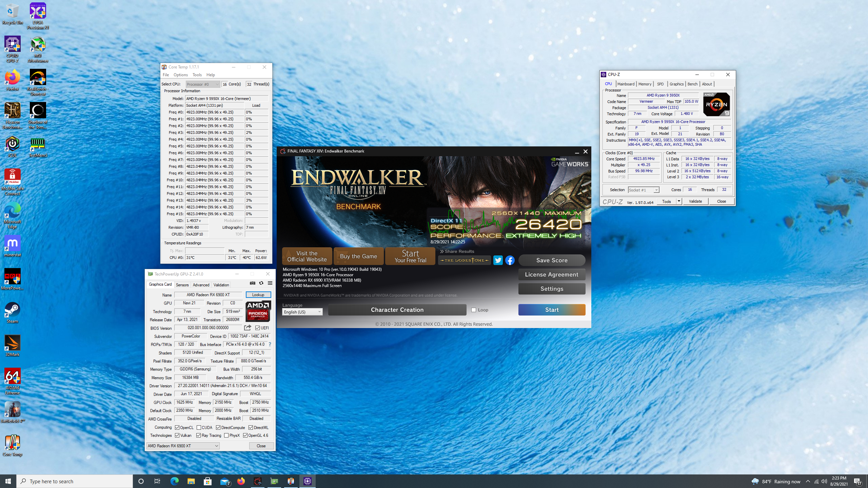This screenshot has height=488, width=868.
Task: Open AIDA64 Extreme desktop icon
Action: coord(12,382)
